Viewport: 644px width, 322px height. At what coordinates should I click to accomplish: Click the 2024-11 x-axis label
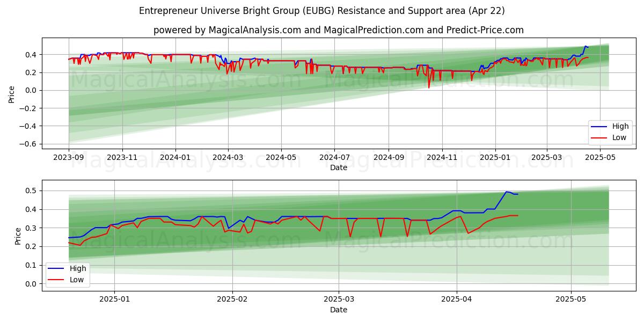pyautogui.click(x=442, y=158)
